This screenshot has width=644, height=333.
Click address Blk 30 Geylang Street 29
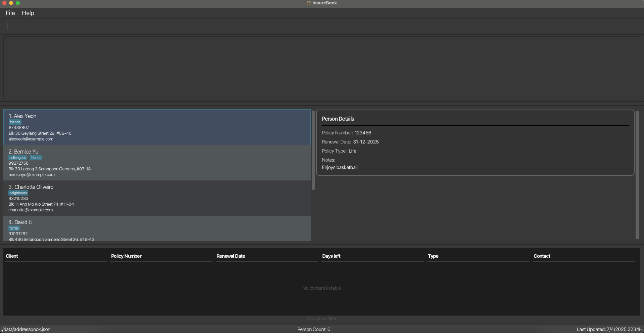40,133
